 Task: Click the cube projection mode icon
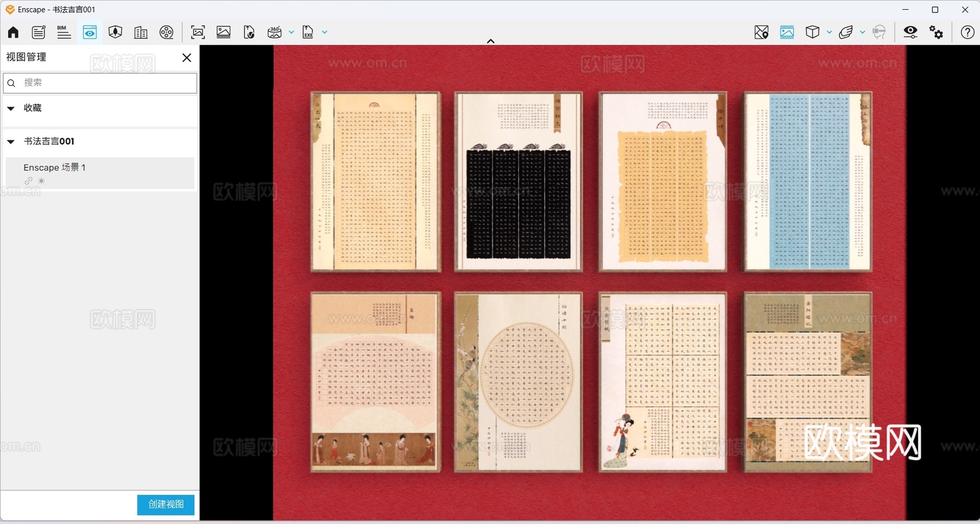[x=812, y=32]
